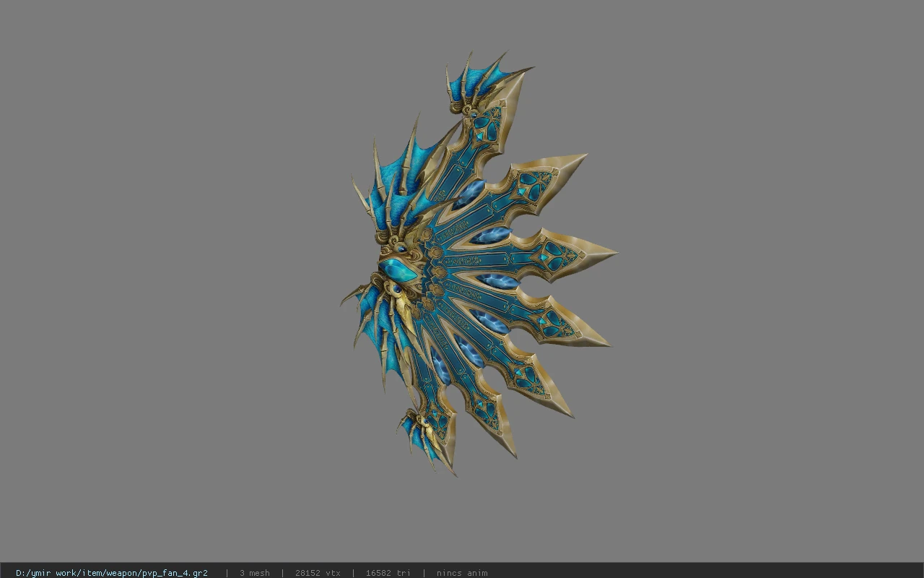Click the '28152 vtx' vertex count

[x=318, y=573]
